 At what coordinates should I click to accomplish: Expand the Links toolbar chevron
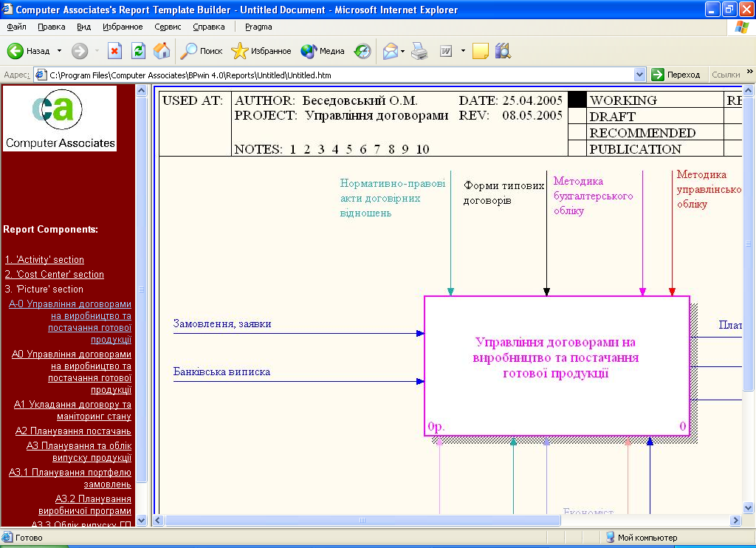(750, 72)
